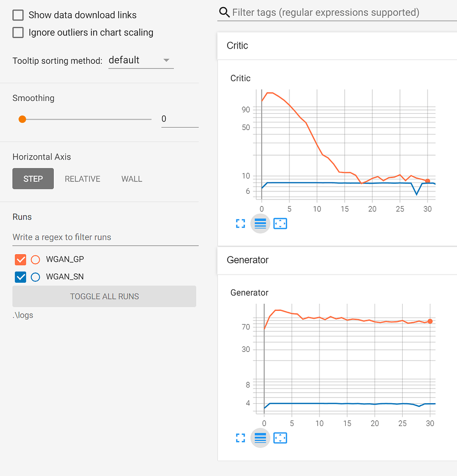This screenshot has width=457, height=476.
Task: Fit Generator chart domain to data
Action: pyautogui.click(x=280, y=438)
